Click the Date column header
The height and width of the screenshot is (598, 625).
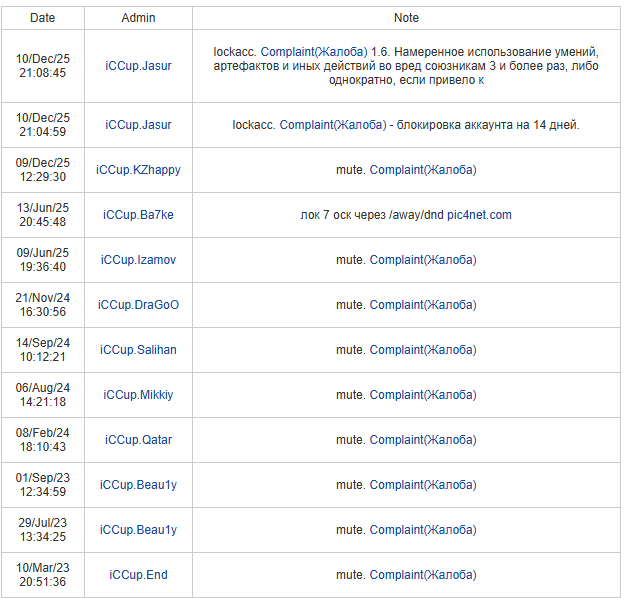coord(43,18)
